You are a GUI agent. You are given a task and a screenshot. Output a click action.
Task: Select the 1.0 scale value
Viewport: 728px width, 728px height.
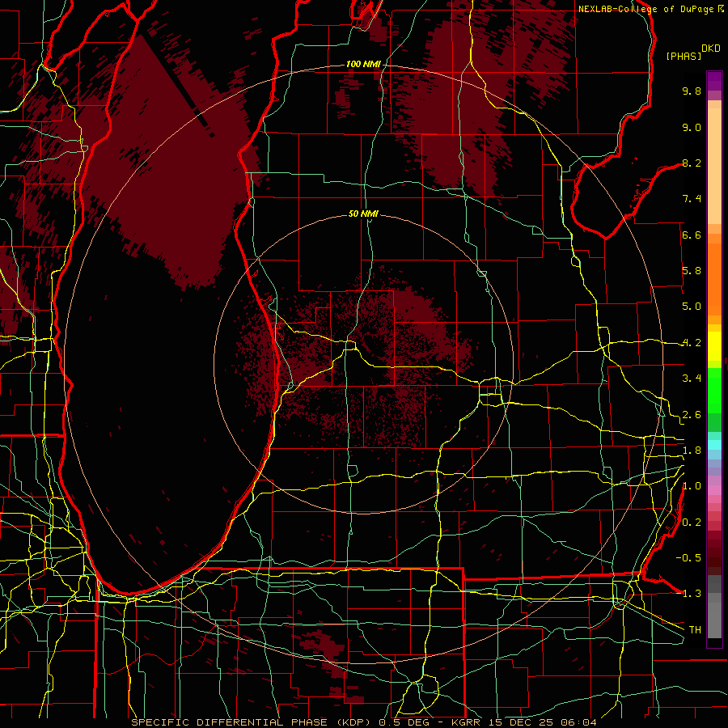pyautogui.click(x=692, y=486)
